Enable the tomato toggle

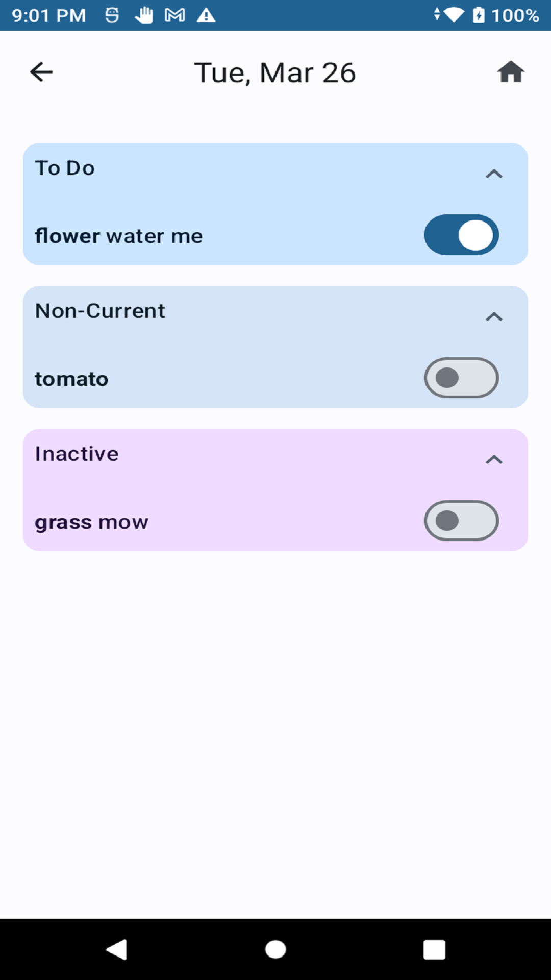click(x=461, y=378)
